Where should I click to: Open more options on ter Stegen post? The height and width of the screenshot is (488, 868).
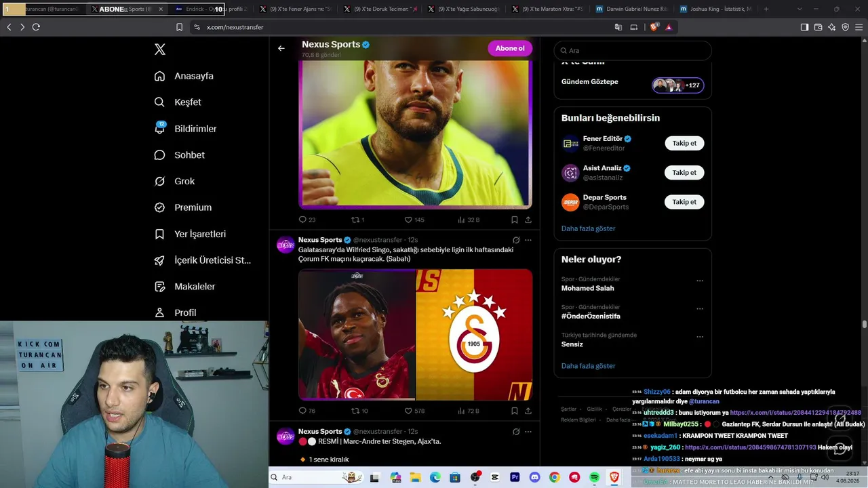point(528,432)
